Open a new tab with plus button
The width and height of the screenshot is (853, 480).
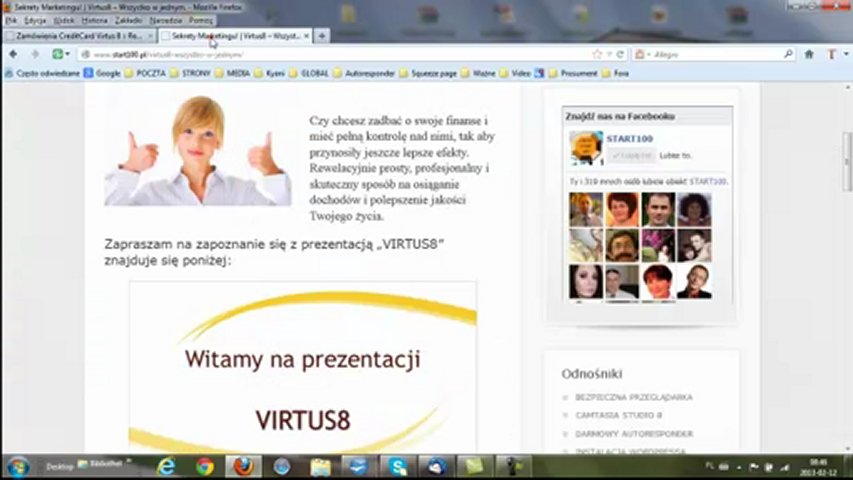click(322, 36)
